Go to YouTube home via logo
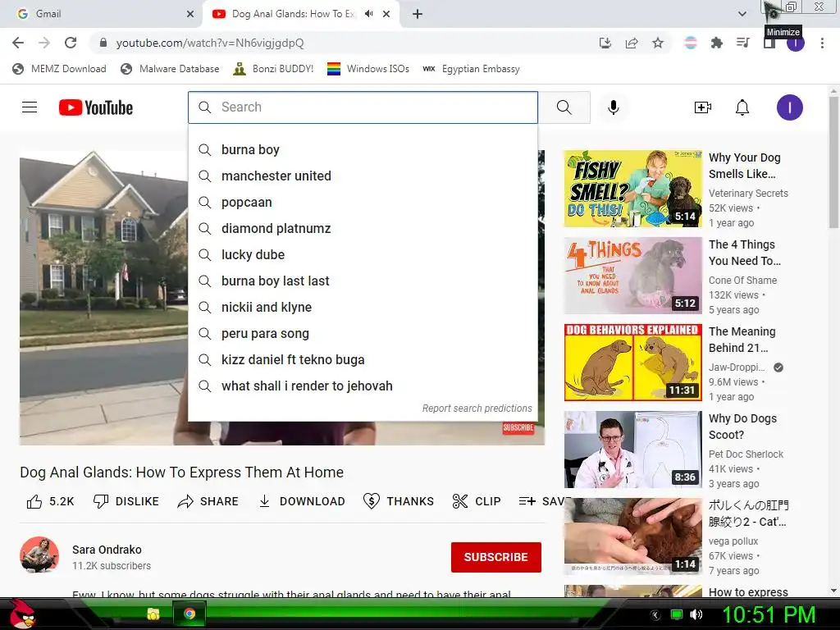This screenshot has width=840, height=630. 96,107
